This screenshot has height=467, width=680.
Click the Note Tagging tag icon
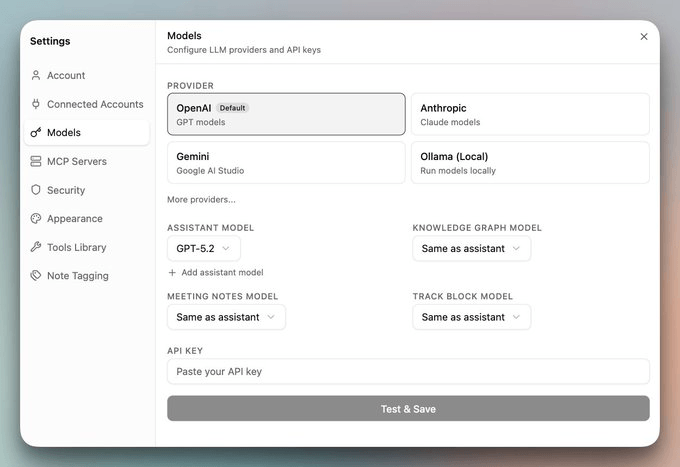(x=36, y=275)
